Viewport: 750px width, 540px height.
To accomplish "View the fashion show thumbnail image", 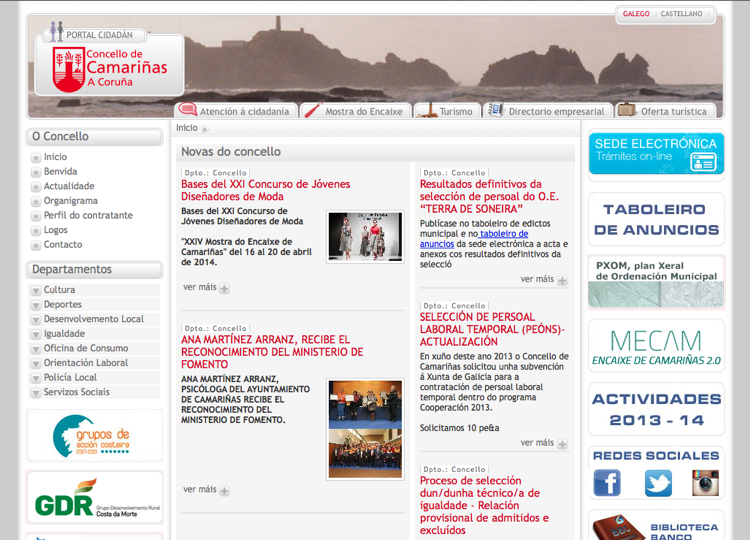I will 365,237.
